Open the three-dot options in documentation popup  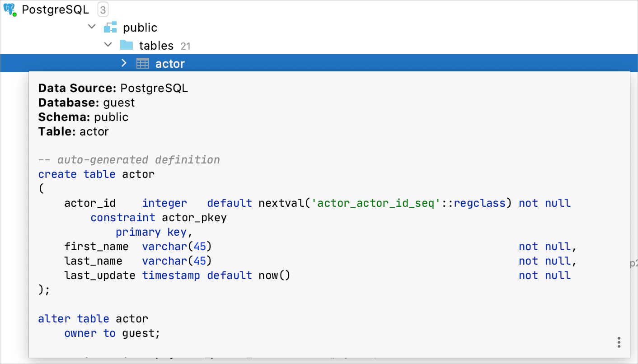tap(619, 342)
